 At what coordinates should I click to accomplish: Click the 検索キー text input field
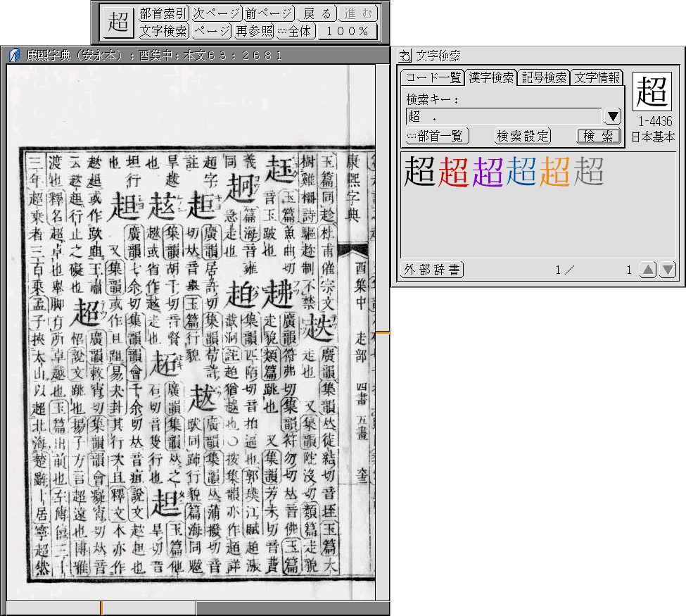pyautogui.click(x=504, y=117)
